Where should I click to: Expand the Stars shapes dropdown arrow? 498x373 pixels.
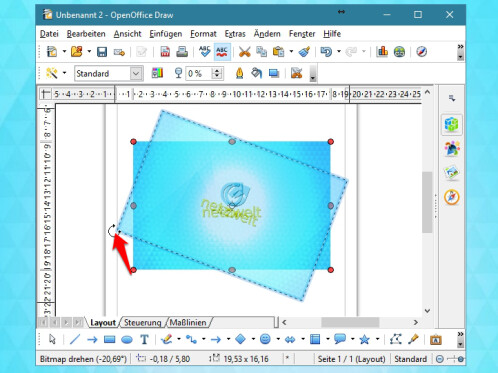pyautogui.click(x=377, y=340)
